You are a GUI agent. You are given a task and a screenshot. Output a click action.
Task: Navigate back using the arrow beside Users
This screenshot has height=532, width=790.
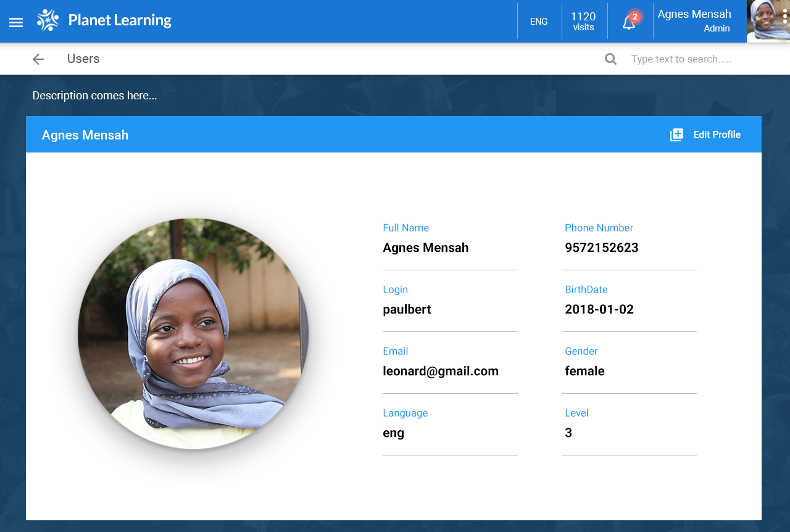pos(38,59)
